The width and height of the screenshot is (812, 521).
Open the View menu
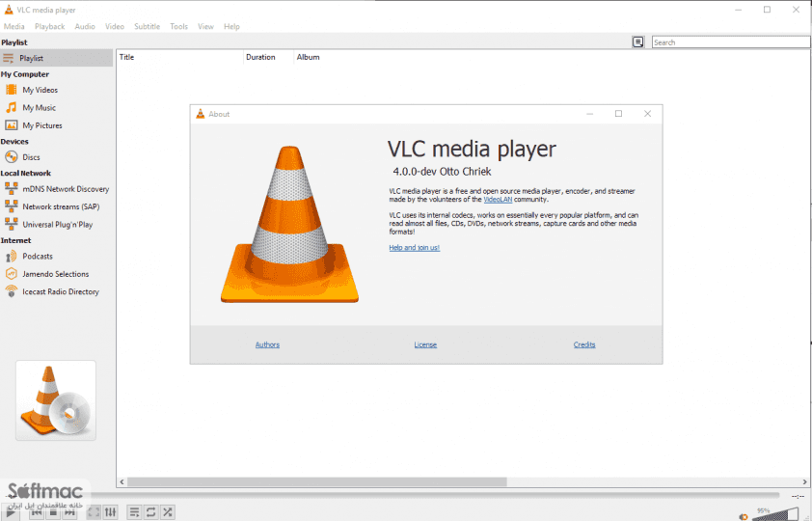point(205,26)
